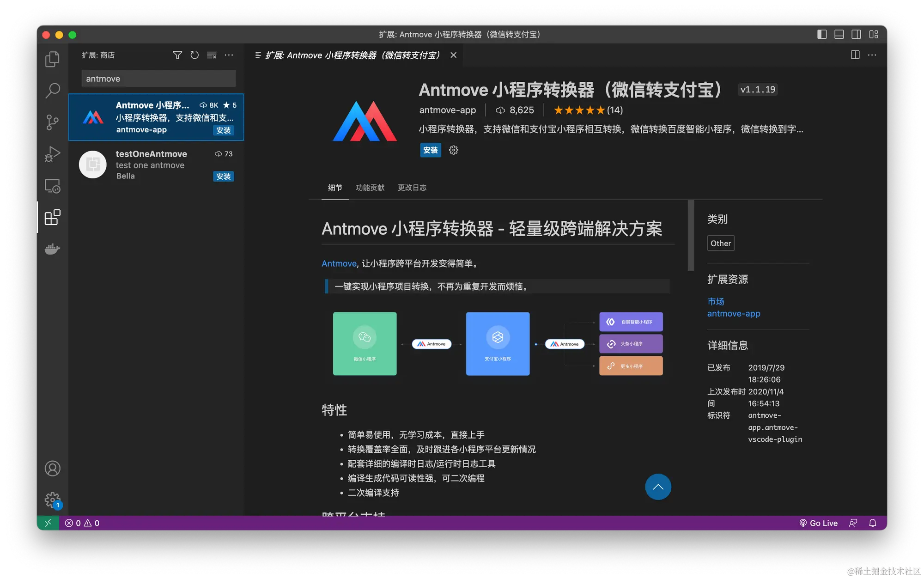Open the Explorer view in activity bar
The width and height of the screenshot is (924, 579).
pyautogui.click(x=52, y=59)
